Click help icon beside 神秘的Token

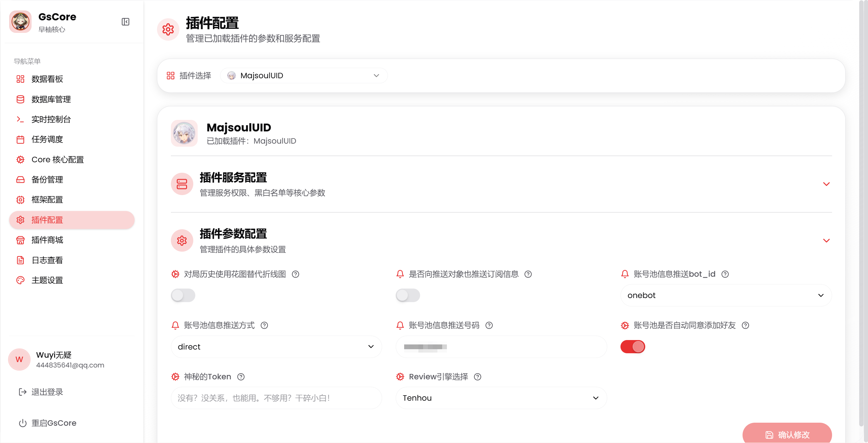(x=241, y=377)
